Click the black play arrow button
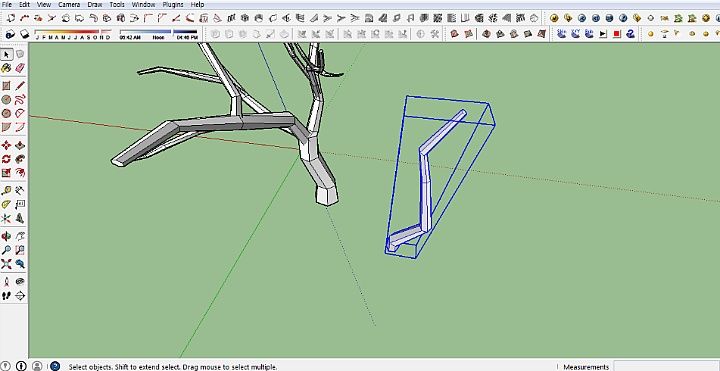This screenshot has height=371, width=720. 603,34
